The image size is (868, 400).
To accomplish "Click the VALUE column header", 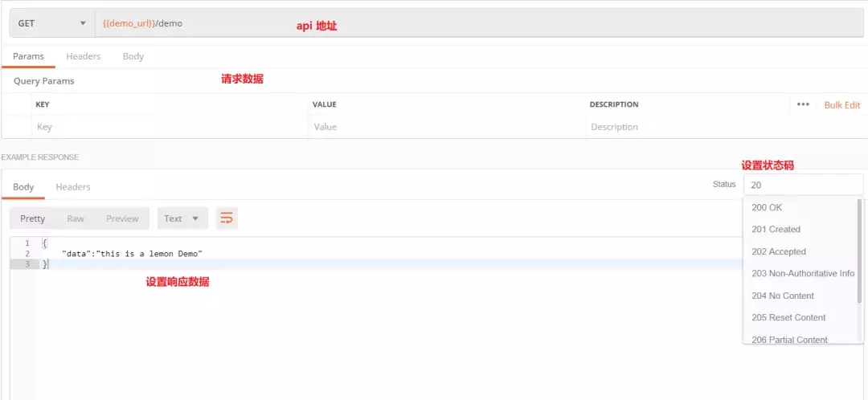I will (x=325, y=104).
